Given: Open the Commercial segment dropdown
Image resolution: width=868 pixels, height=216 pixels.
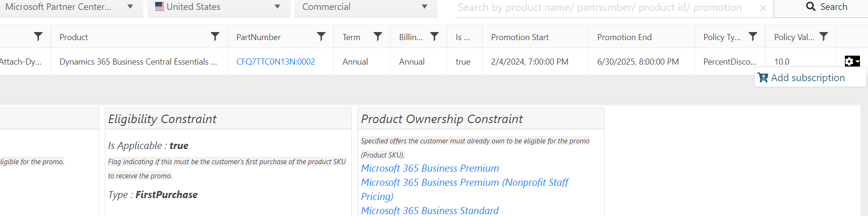Looking at the screenshot, I should pos(366,8).
